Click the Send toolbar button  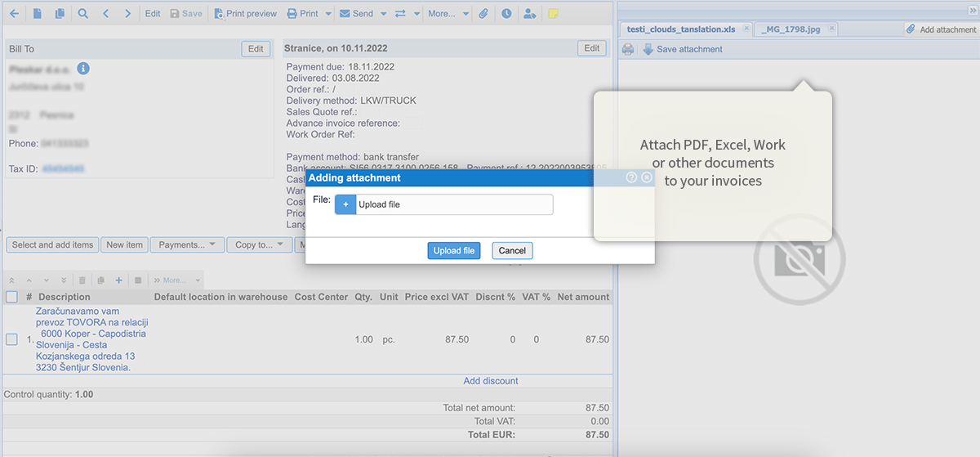pos(356,14)
